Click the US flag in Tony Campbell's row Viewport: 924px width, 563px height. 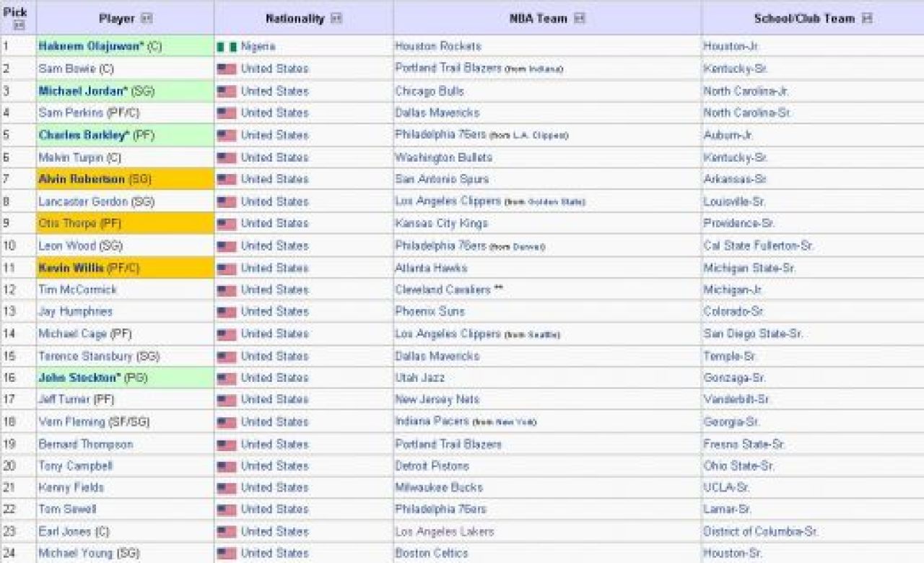pos(227,466)
